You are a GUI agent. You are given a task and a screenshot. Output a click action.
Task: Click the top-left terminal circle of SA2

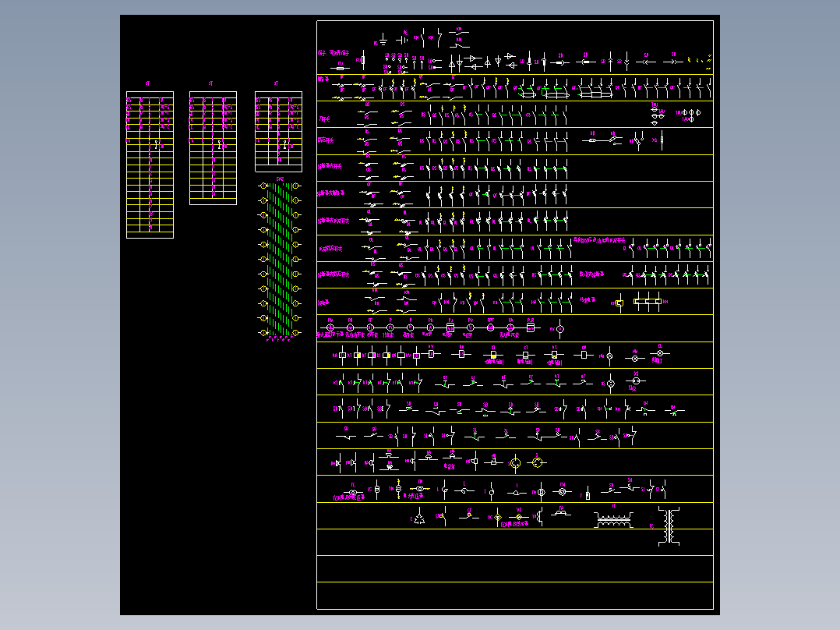point(264,186)
